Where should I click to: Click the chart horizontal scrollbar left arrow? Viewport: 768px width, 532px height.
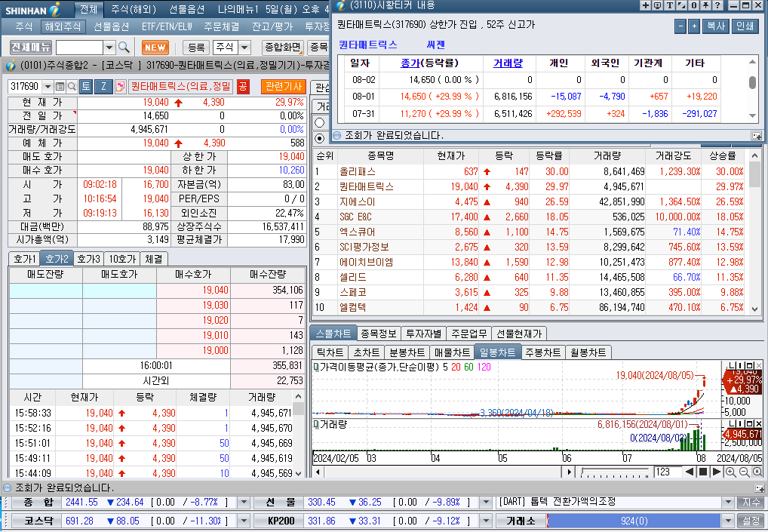[318, 472]
